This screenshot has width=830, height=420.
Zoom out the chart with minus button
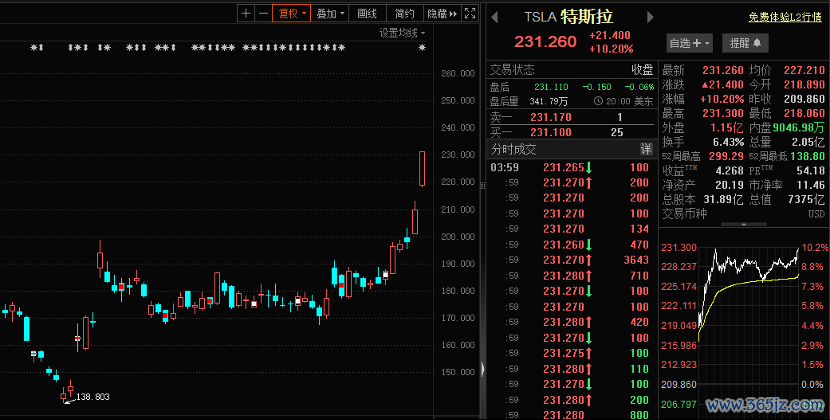(x=263, y=13)
